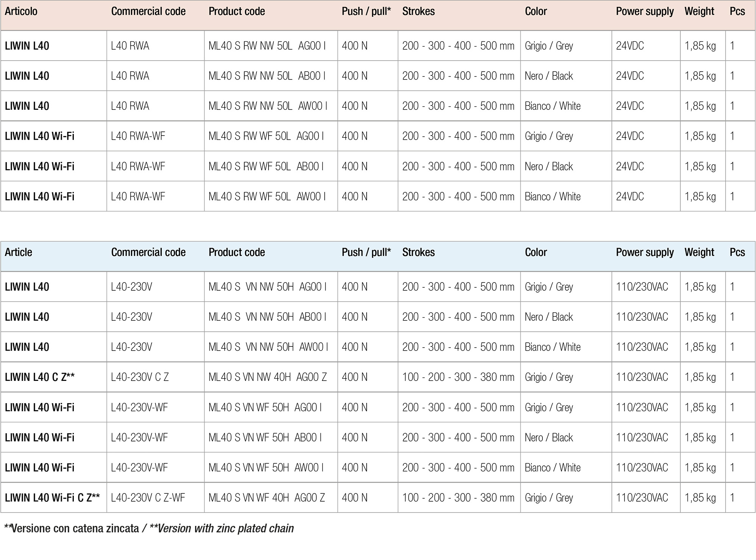Click product code ML40 S VN WF 40H AG00 Z
Image resolution: width=756 pixels, height=560 pixels.
coord(267,498)
